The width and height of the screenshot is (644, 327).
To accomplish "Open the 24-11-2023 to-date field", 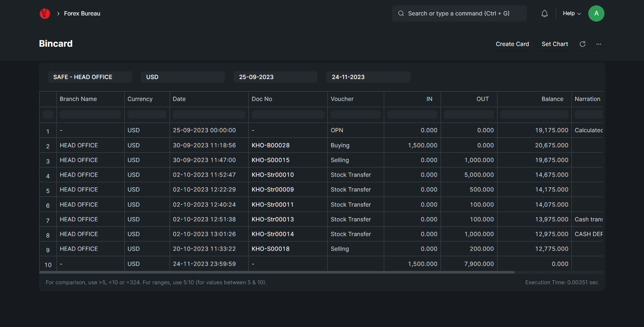I will pyautogui.click(x=368, y=77).
